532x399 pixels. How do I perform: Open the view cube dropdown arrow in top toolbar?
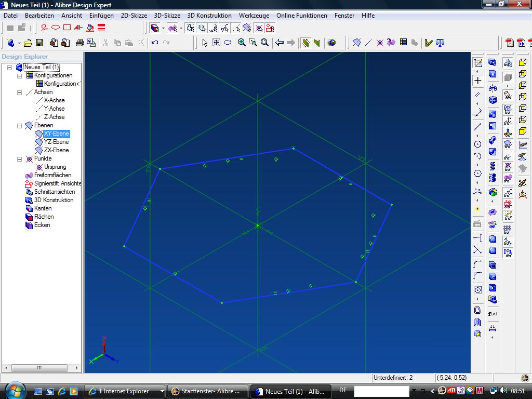tap(163, 28)
